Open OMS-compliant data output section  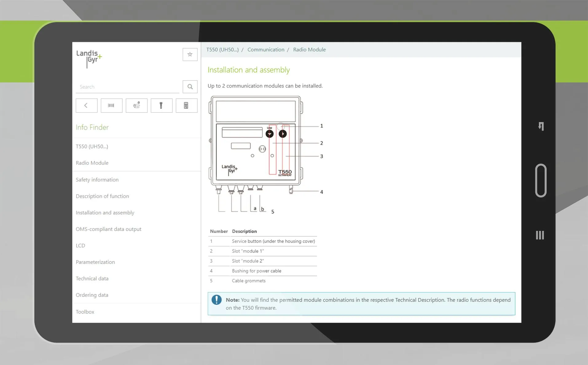[108, 229]
